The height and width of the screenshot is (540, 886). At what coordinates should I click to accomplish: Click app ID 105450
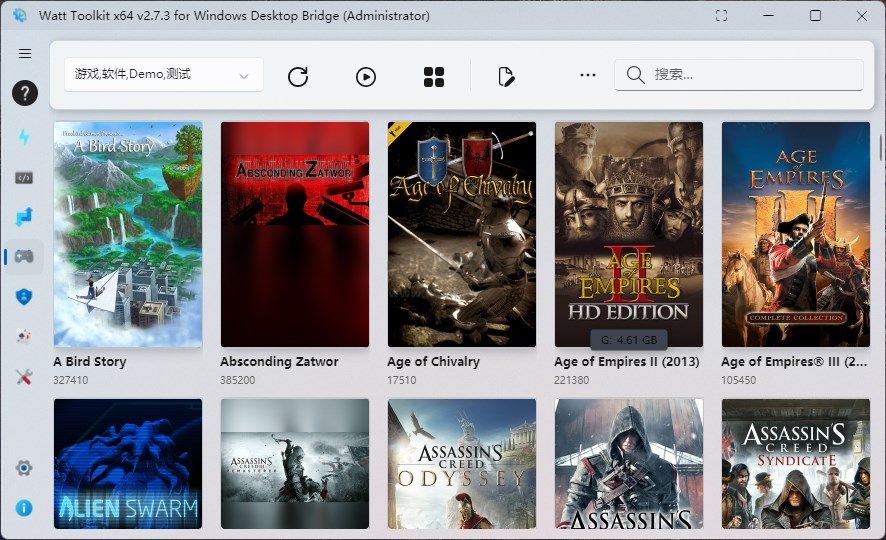[739, 380]
